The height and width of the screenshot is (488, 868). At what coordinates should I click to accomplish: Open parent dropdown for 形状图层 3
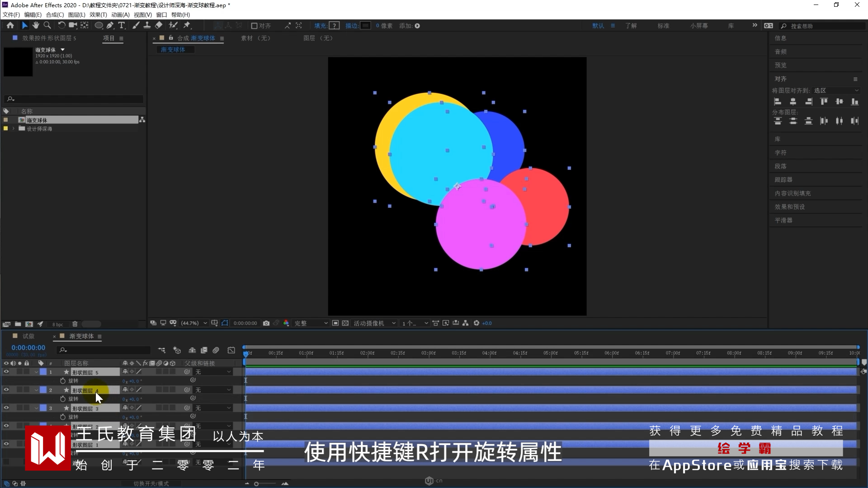[x=213, y=408]
